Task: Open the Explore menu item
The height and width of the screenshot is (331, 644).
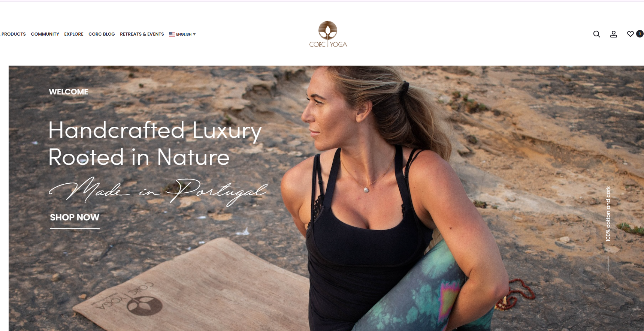Action: coord(74,34)
